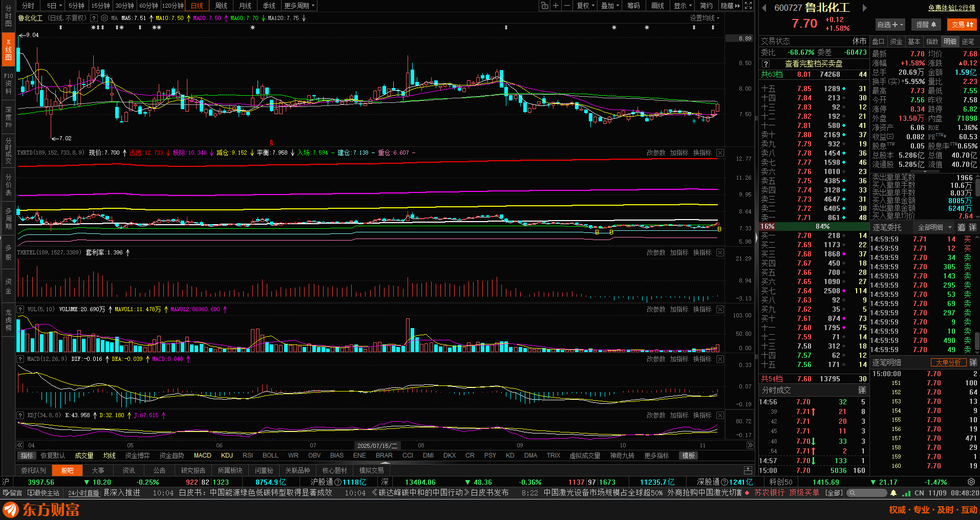
Task: Open the 研究报告 bottom tab
Action: [193, 470]
